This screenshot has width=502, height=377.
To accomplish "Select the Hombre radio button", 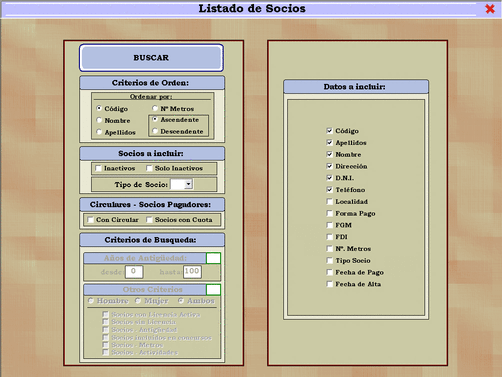I will point(91,301).
